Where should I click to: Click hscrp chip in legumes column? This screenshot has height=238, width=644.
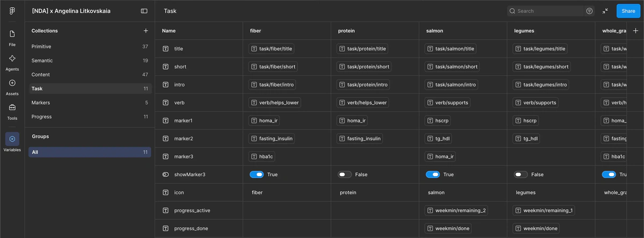point(526,121)
